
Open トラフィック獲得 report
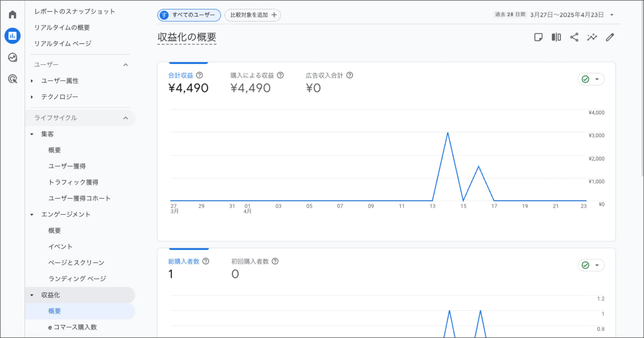[x=73, y=182]
